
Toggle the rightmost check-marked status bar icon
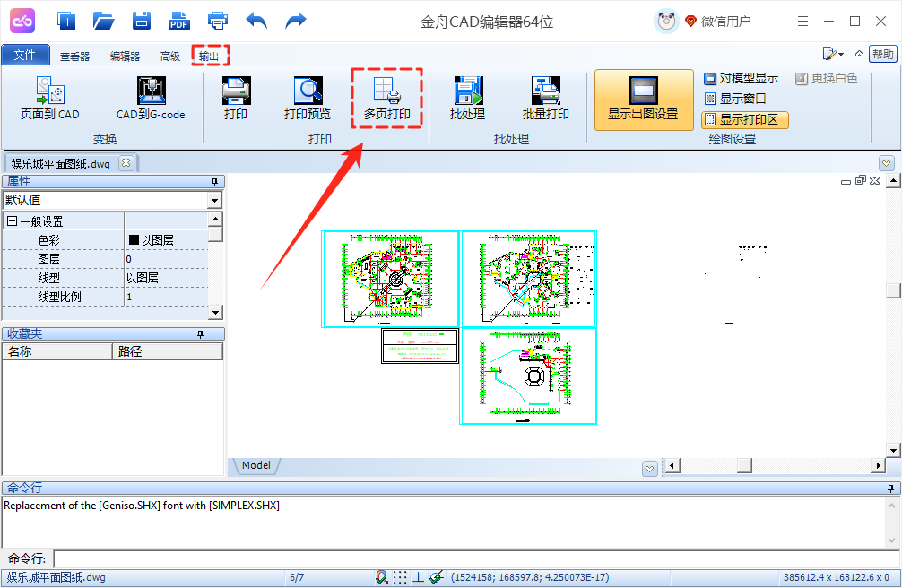436,577
